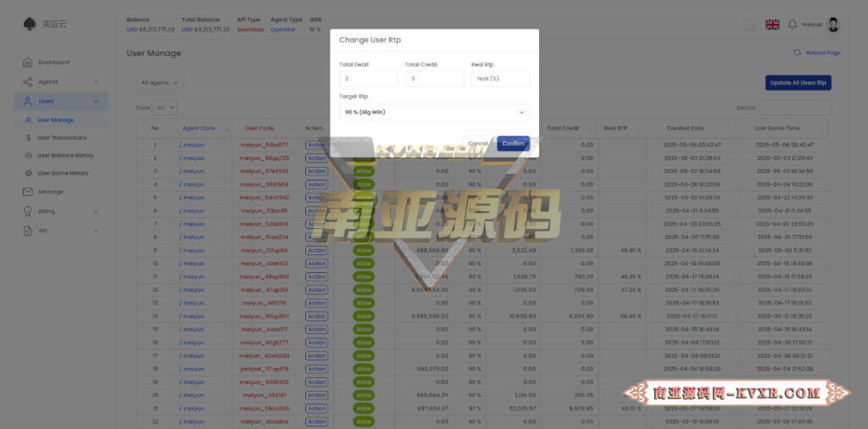Viewport: 868px width, 429px height.
Task: Click the 49.40 % Real RTP cell
Action: pyautogui.click(x=631, y=250)
